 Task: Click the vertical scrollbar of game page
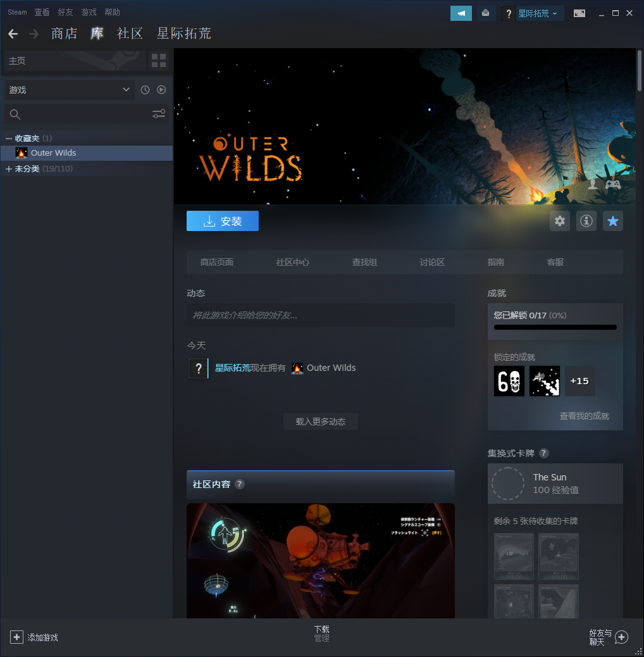(x=640, y=70)
